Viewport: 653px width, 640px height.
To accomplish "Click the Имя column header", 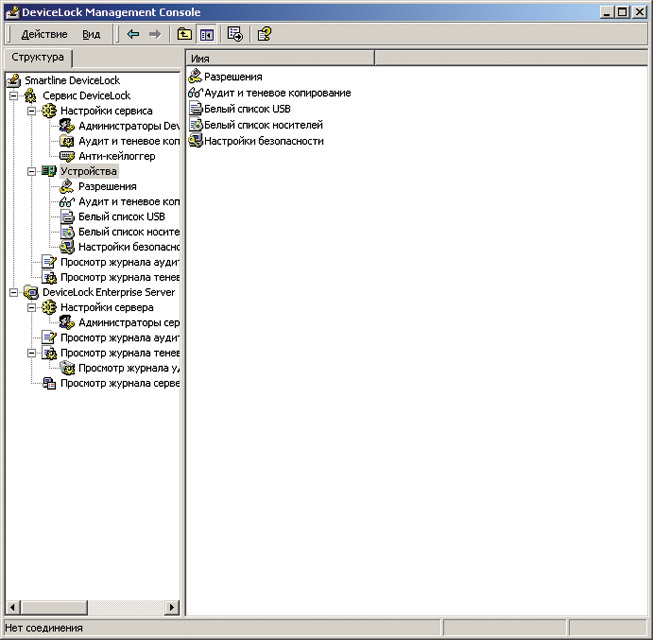I will (x=280, y=58).
